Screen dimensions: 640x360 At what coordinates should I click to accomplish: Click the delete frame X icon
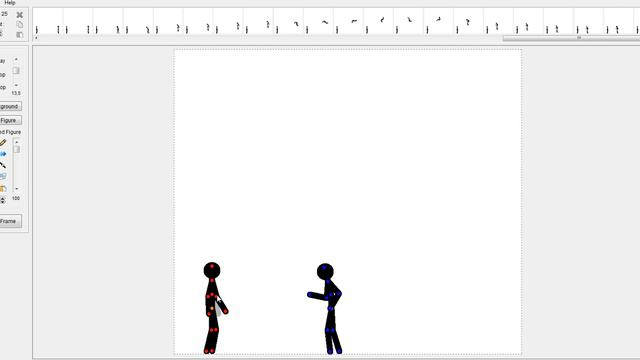[x=20, y=15]
